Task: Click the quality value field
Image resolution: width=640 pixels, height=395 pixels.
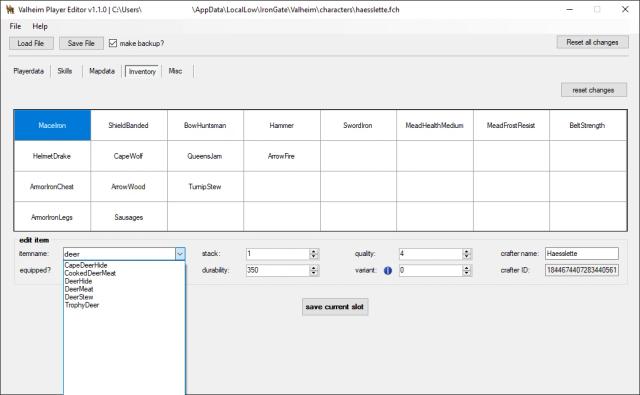Action: pos(431,254)
